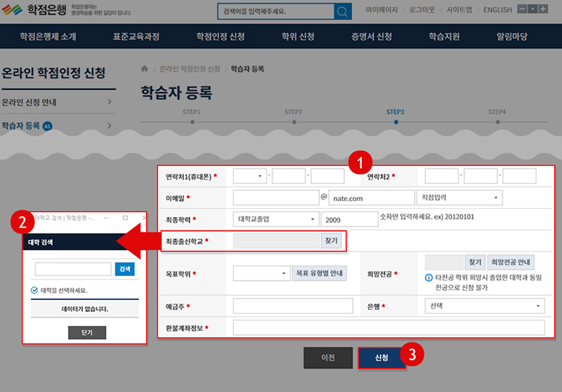Viewport: 562px width, 392px height.
Task: Click the home icon in breadcrumb
Action: 145,69
